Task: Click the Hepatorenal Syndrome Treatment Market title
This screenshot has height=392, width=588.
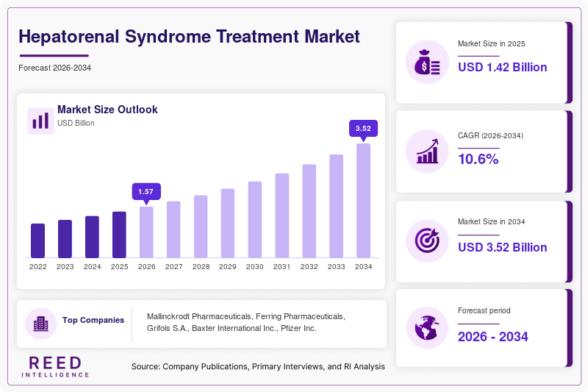Action: click(x=189, y=36)
